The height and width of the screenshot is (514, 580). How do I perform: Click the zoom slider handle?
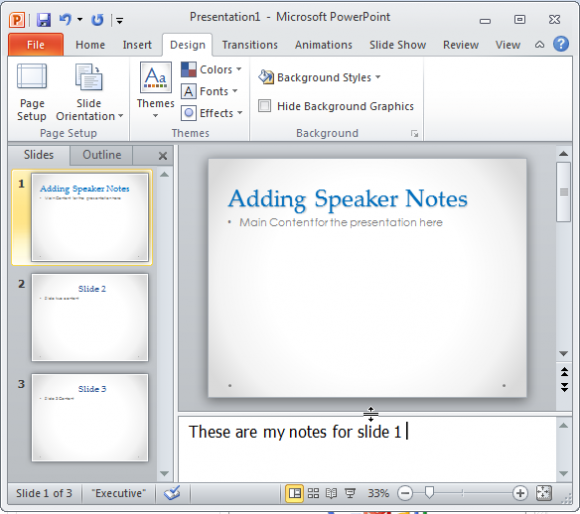429,493
